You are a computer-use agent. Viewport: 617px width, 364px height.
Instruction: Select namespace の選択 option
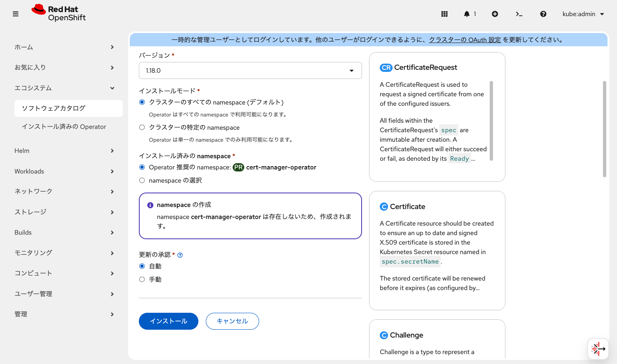[x=142, y=180]
